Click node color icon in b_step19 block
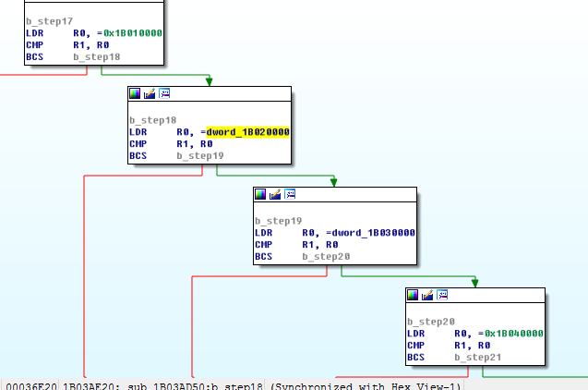The height and width of the screenshot is (390, 588). [260, 194]
